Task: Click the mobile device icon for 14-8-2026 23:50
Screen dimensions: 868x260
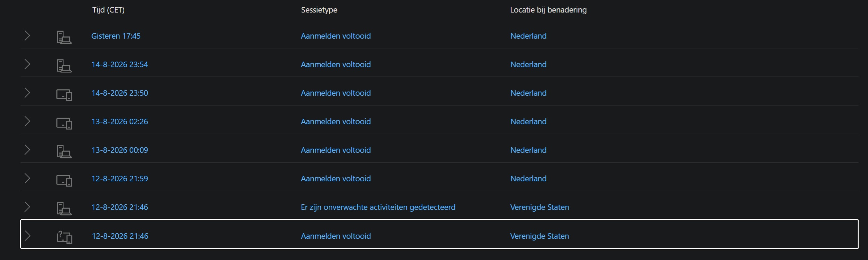Action: click(64, 95)
